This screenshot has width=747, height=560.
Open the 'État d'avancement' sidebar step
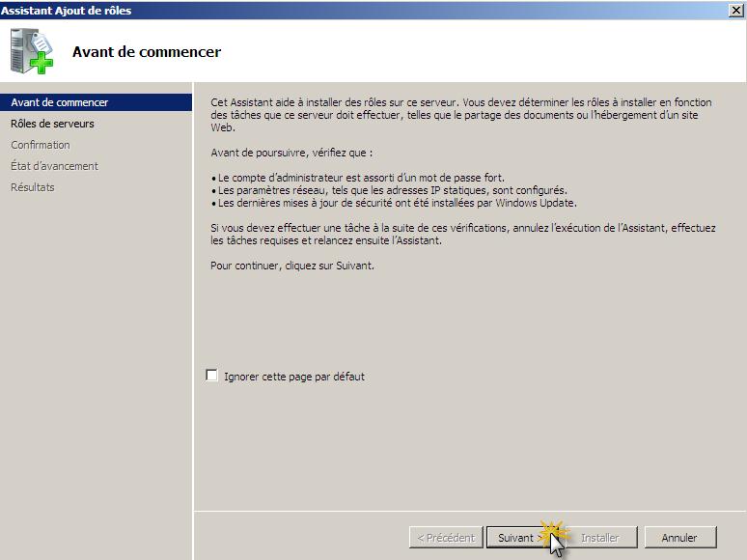click(54, 166)
